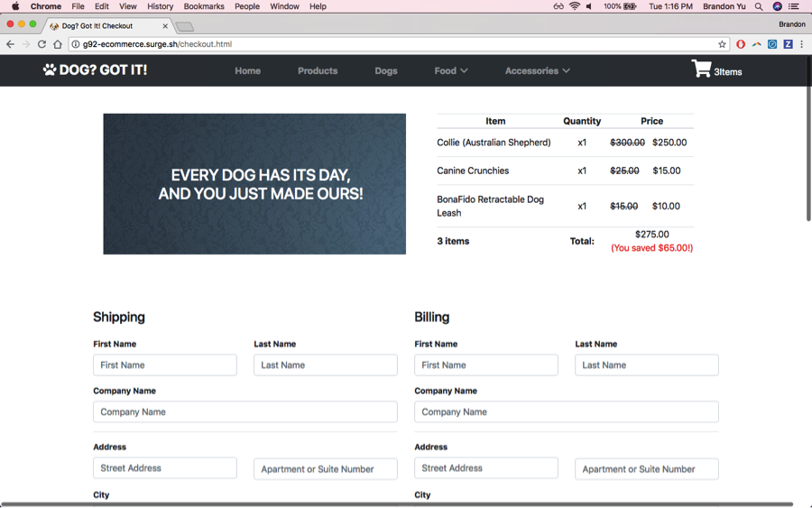Open the Bookmarks menu
Image resolution: width=812 pixels, height=508 pixels.
click(204, 6)
